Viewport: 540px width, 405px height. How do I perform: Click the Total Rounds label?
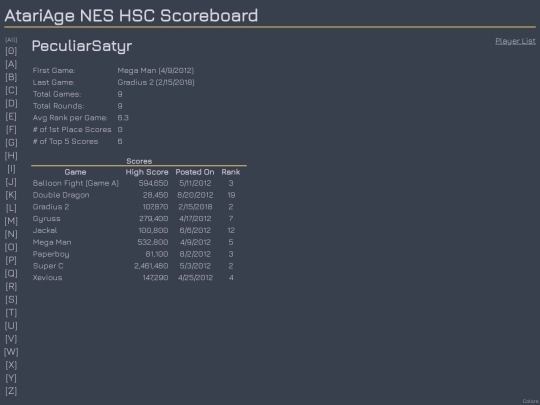coord(58,106)
